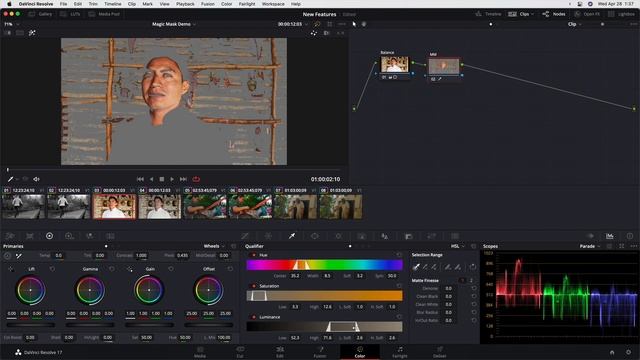Viewport: 640px width, 360px height.
Task: Open the Magic Mask Demo timeline dropdown
Action: pos(174,24)
